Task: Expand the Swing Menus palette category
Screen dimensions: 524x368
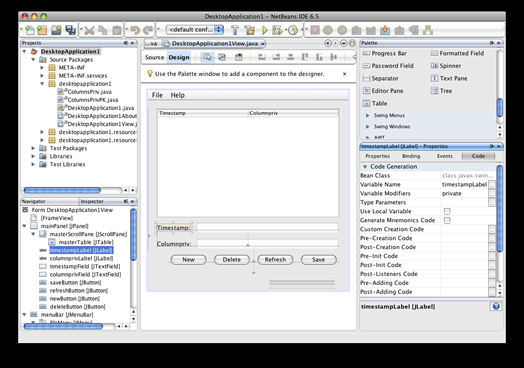Action: pos(368,115)
